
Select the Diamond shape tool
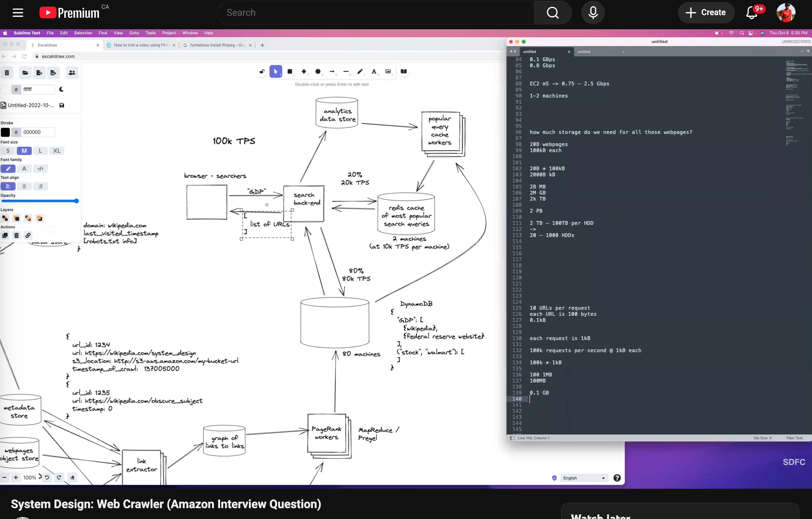(x=304, y=72)
